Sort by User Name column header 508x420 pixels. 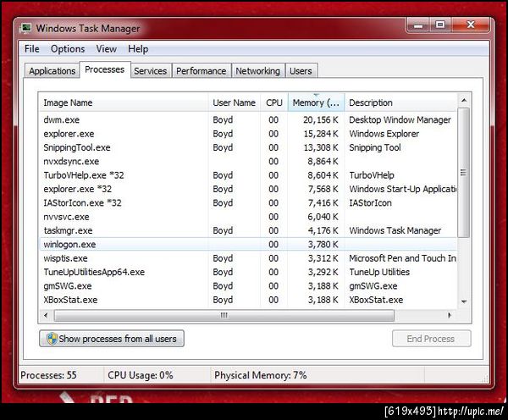click(x=234, y=102)
